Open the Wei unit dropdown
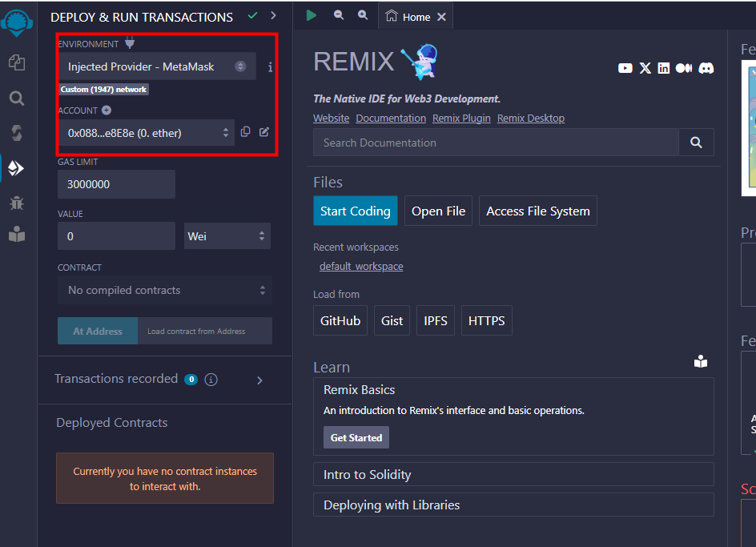 click(x=227, y=236)
